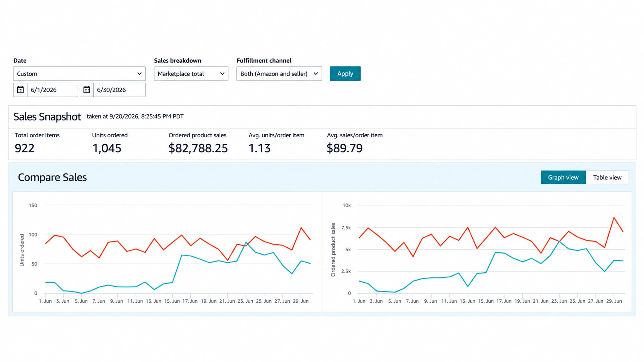Click the Units ordered value 1,045
Screen dimensions: 644x362
coord(107,148)
